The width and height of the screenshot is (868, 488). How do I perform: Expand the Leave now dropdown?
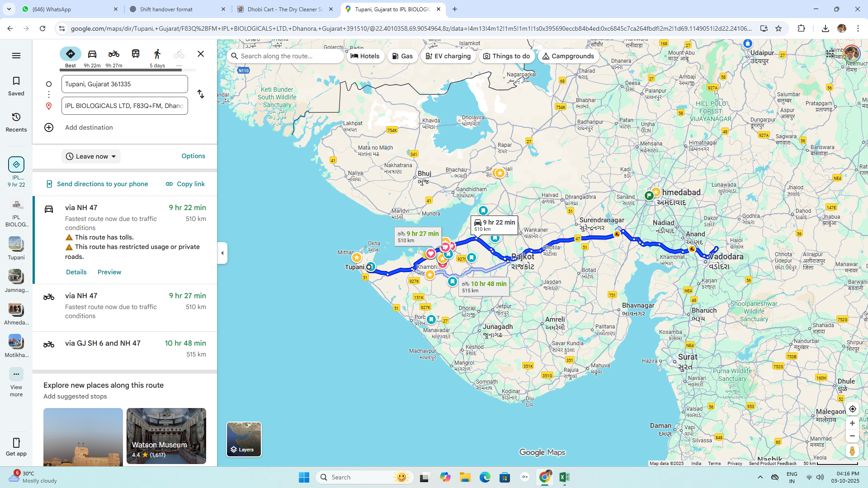(91, 156)
